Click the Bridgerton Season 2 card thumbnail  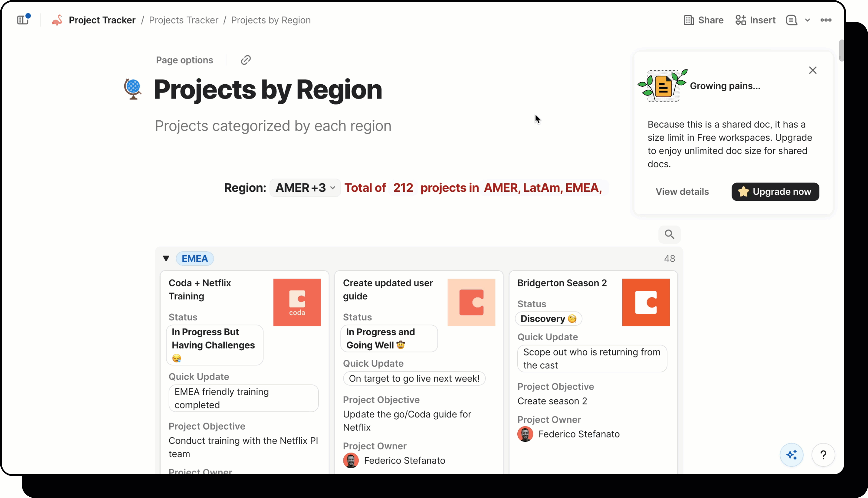(646, 302)
